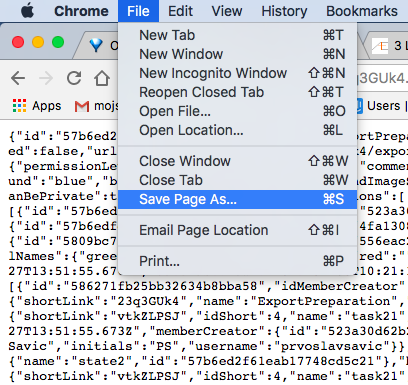Open the Apps bookmarks shortcut

coord(37,106)
